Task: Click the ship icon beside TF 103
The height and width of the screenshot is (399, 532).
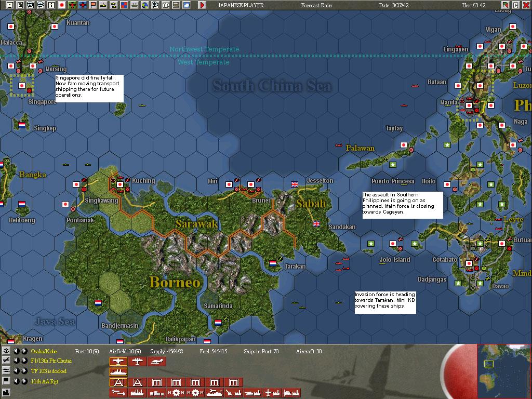Action: pos(6,371)
